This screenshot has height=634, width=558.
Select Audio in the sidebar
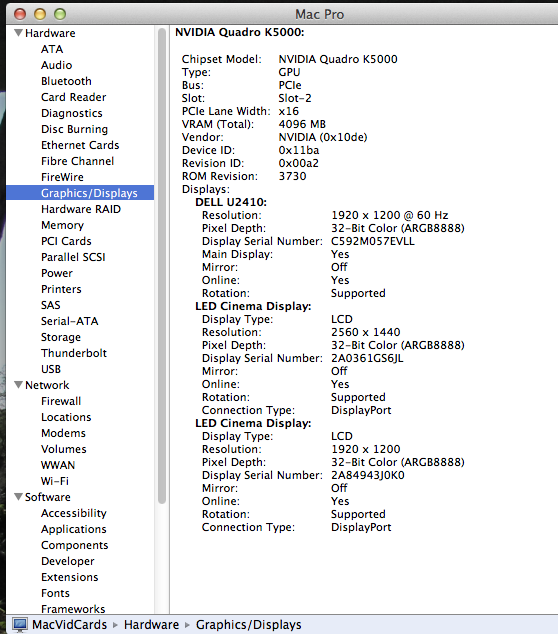coord(57,65)
